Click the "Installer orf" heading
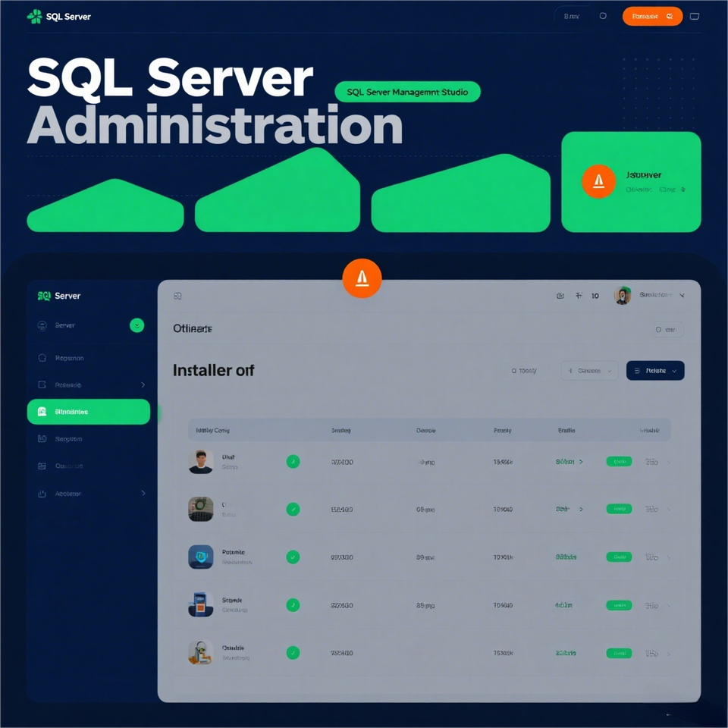This screenshot has width=728, height=728. [213, 371]
